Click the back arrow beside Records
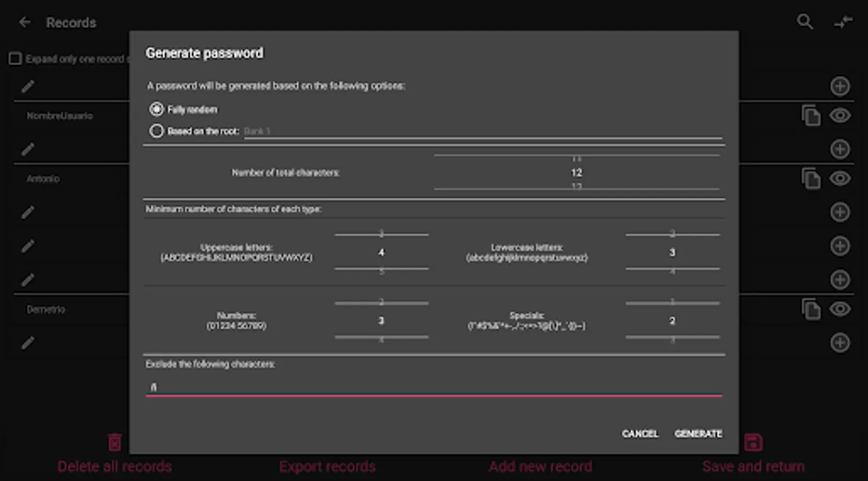The height and width of the screenshot is (481, 868). pos(25,22)
